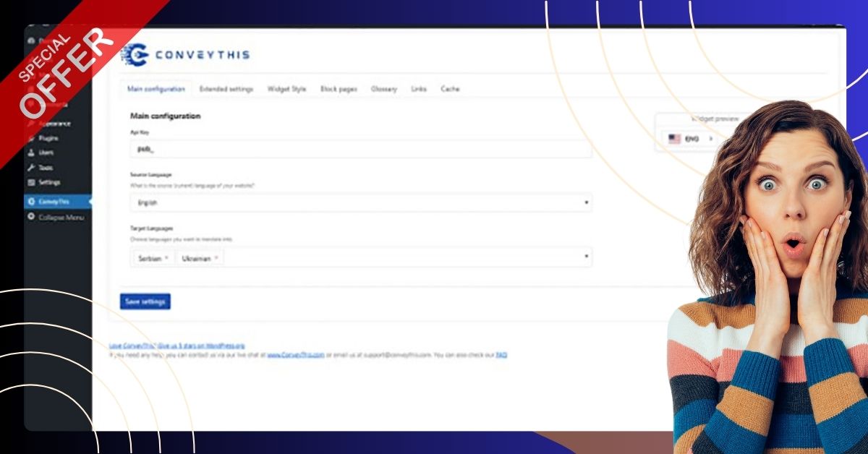Select ConveyThis in admin sidebar
This screenshot has width=868, height=454.
pyautogui.click(x=57, y=201)
